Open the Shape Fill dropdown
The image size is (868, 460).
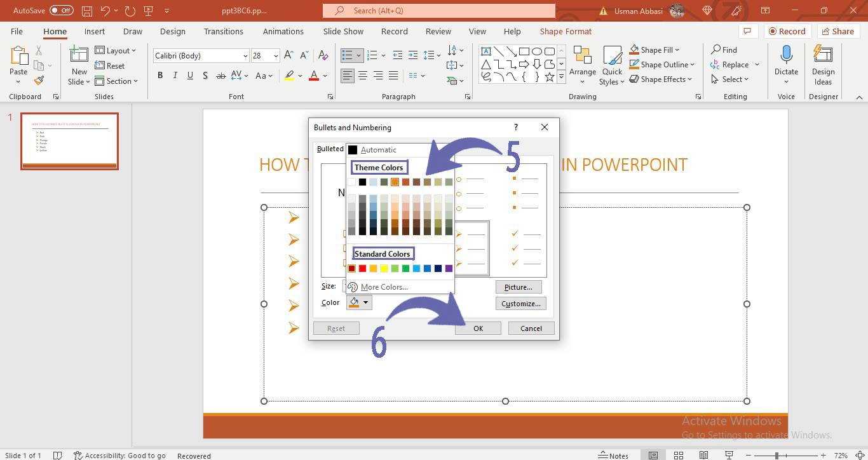(x=654, y=50)
